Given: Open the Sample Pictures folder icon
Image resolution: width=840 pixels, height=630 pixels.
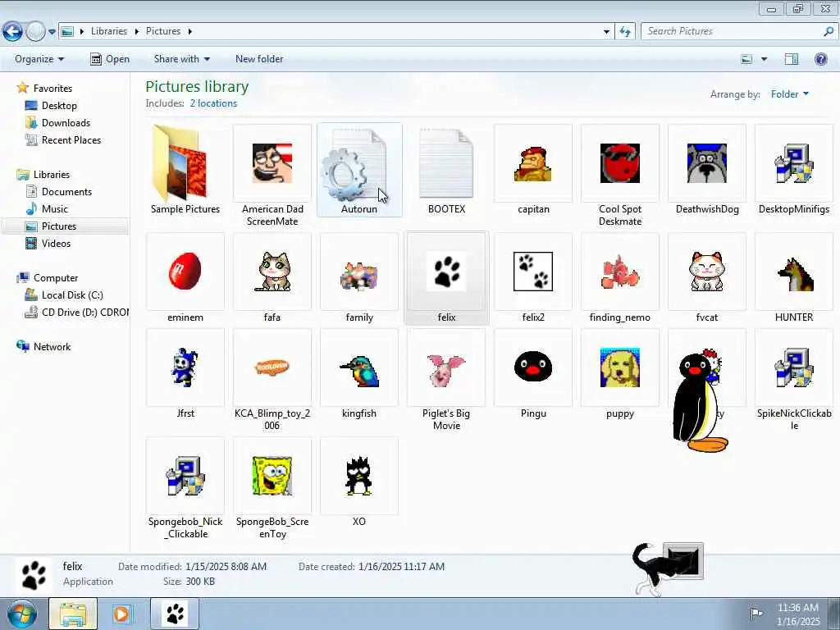Looking at the screenshot, I should 185,163.
